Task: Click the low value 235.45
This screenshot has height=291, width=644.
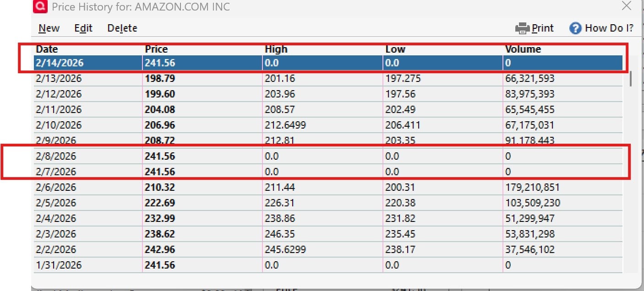Action: (x=400, y=234)
